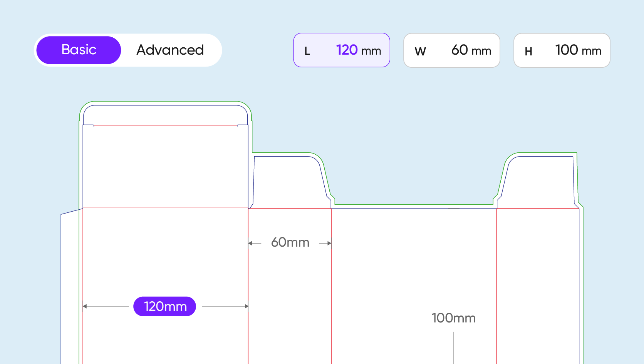The height and width of the screenshot is (364, 644).
Task: Click the right arrowhead of 60mm dimension
Action: (x=329, y=243)
